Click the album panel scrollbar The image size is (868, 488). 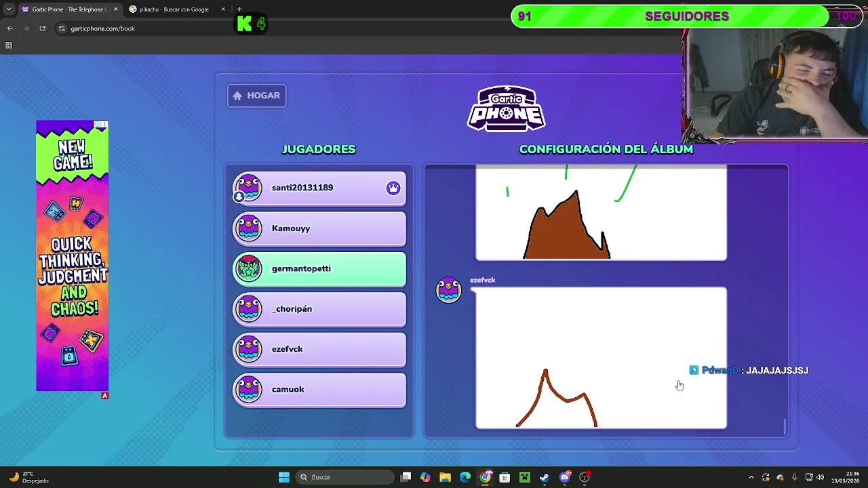pos(785,427)
